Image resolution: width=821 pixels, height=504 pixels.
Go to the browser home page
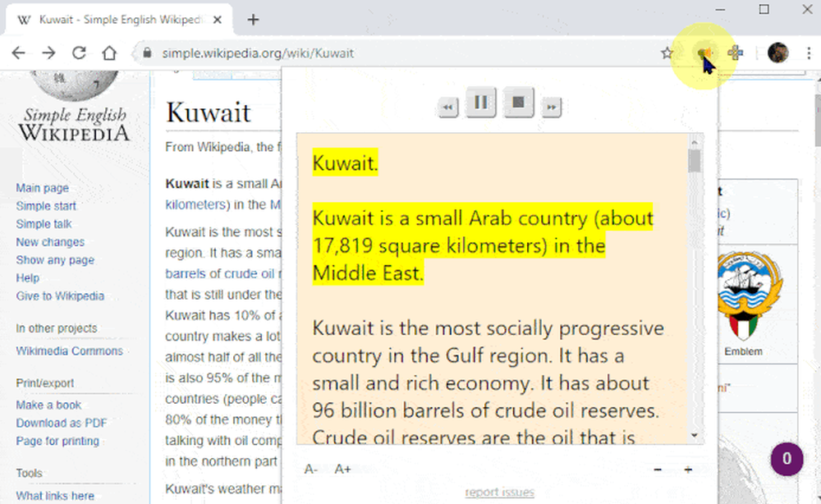coord(109,53)
